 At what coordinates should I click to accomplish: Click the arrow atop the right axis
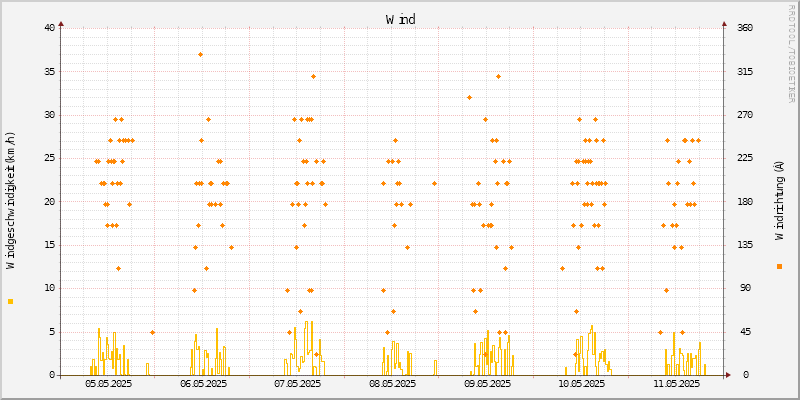[x=725, y=23]
